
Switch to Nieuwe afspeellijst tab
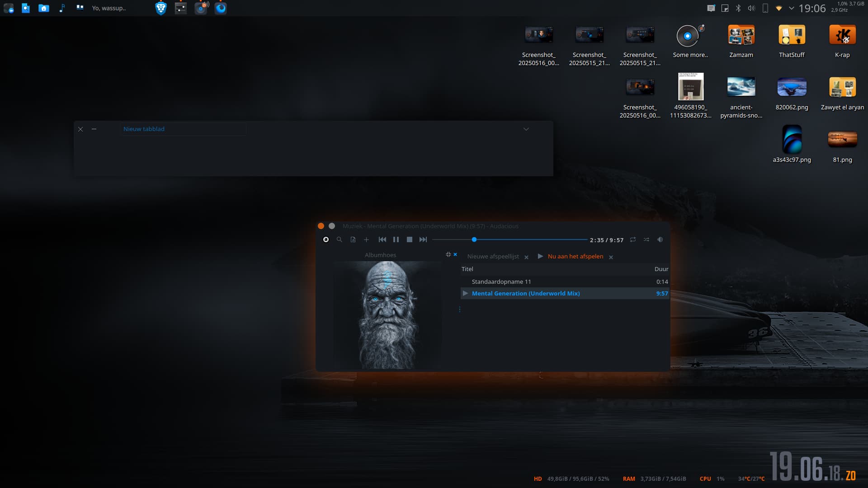click(493, 256)
